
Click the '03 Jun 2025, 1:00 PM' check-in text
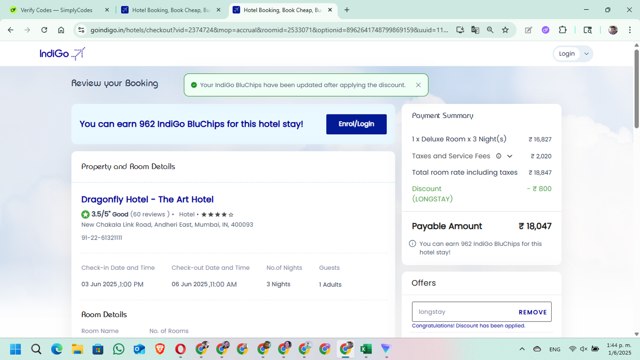[112, 284]
